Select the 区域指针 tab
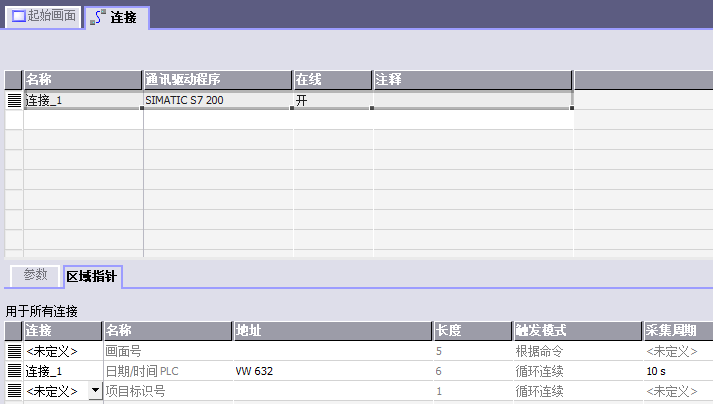The width and height of the screenshot is (713, 404). (92, 276)
